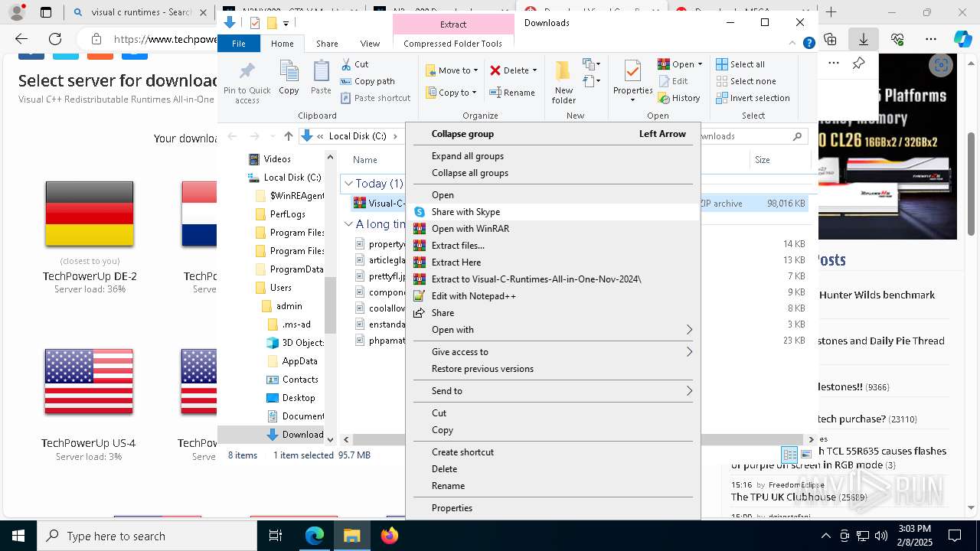Click Type here to search box

click(146, 536)
